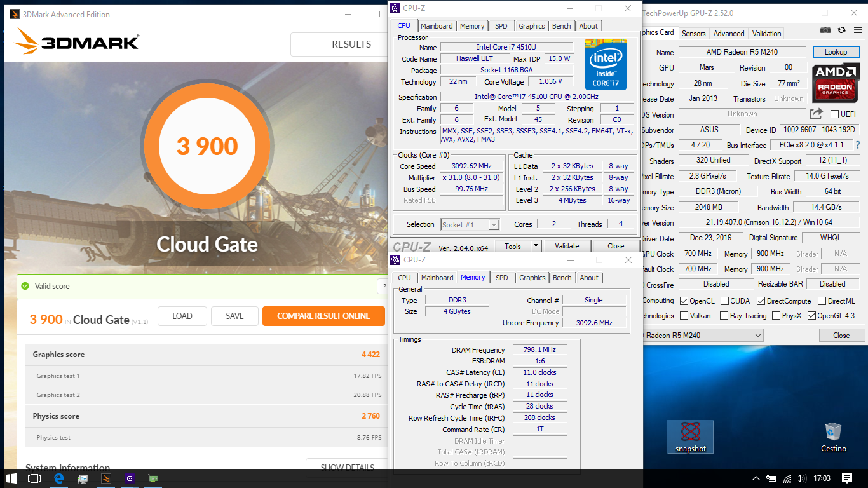Click the GPU-Z Lookup button

coord(836,52)
